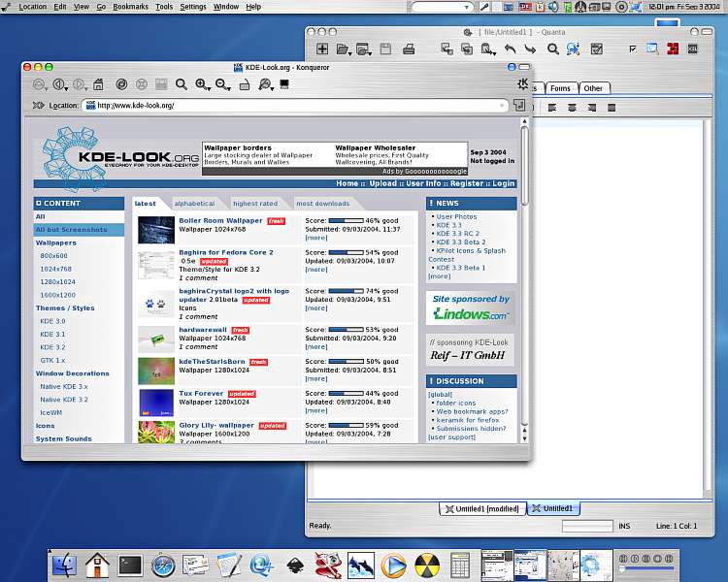Launch the terminal from the dock
Screen dimensions: 728x582
(130, 566)
